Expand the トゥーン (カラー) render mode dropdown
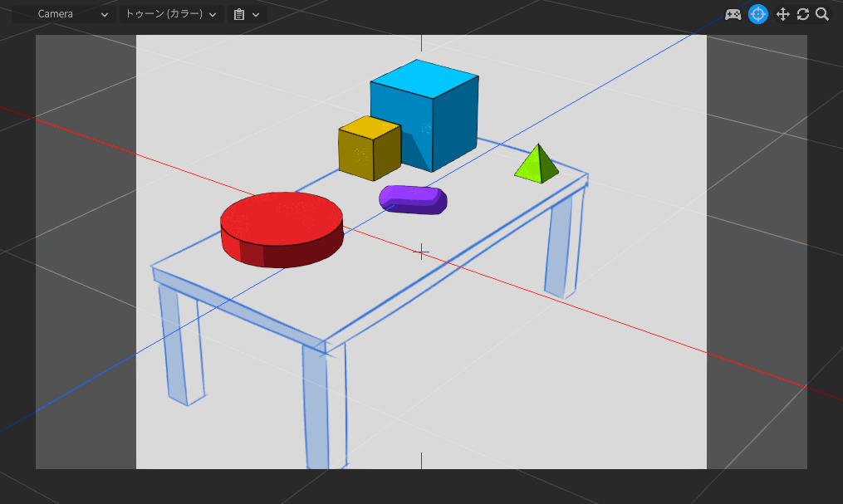Image resolution: width=843 pixels, height=504 pixels. pyautogui.click(x=171, y=14)
